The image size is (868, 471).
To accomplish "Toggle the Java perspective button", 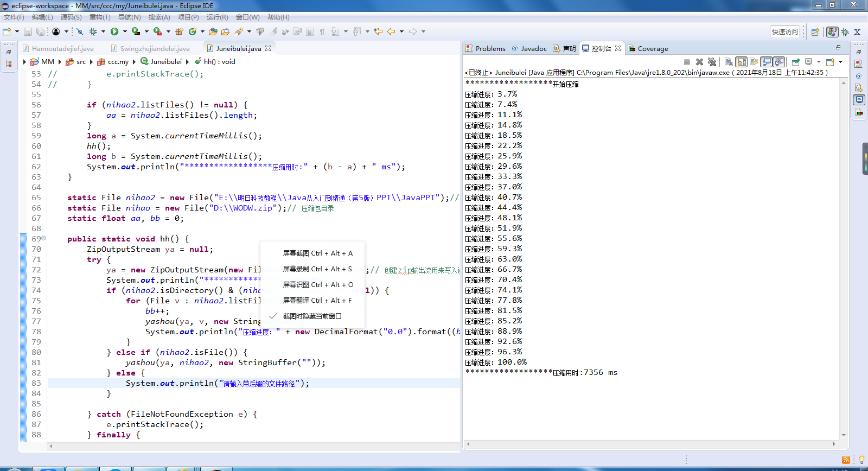I will point(832,32).
